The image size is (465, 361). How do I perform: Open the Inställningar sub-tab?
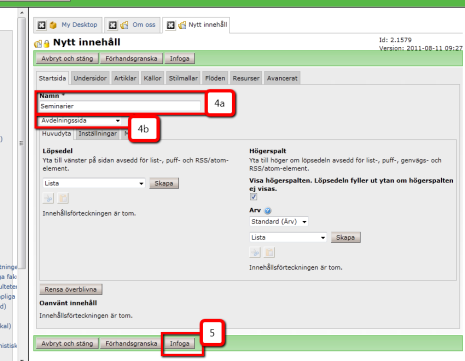pyautogui.click(x=98, y=134)
